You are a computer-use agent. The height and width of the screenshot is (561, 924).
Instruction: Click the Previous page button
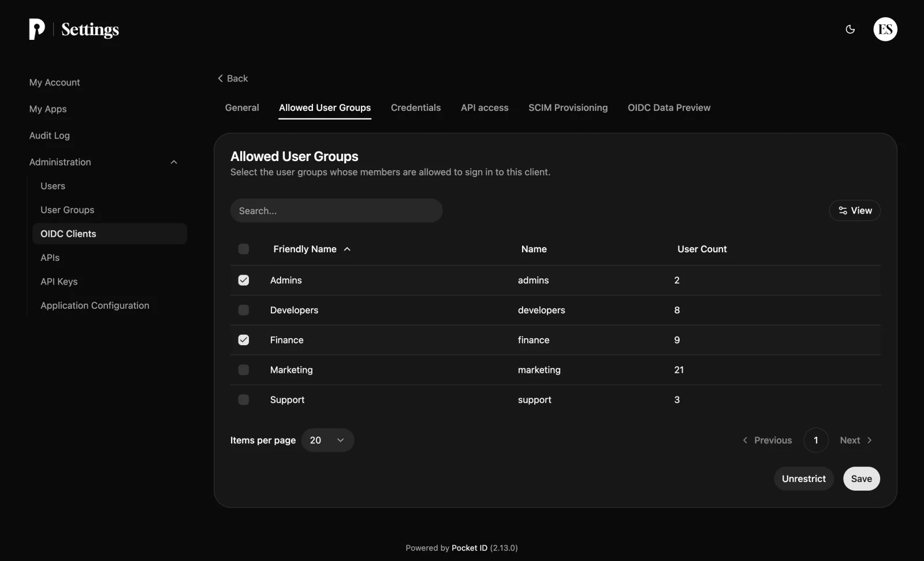pos(767,440)
